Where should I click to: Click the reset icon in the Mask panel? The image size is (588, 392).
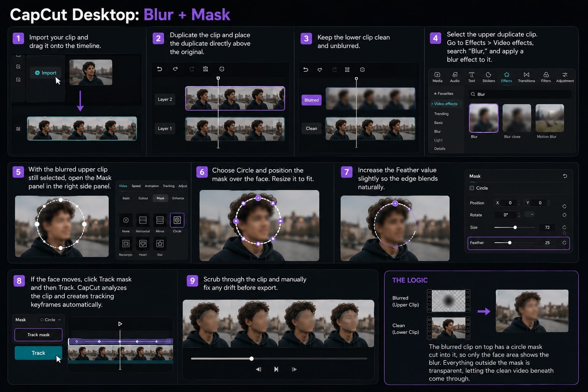click(x=565, y=176)
